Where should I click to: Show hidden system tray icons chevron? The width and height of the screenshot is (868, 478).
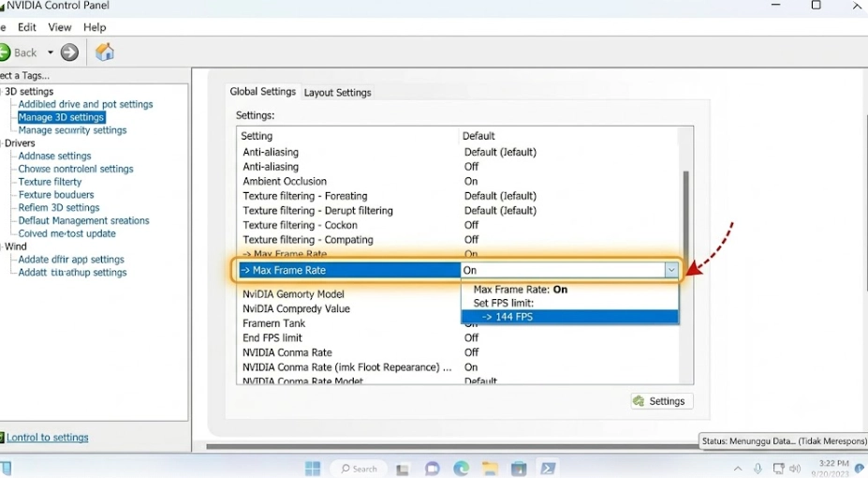[737, 469]
